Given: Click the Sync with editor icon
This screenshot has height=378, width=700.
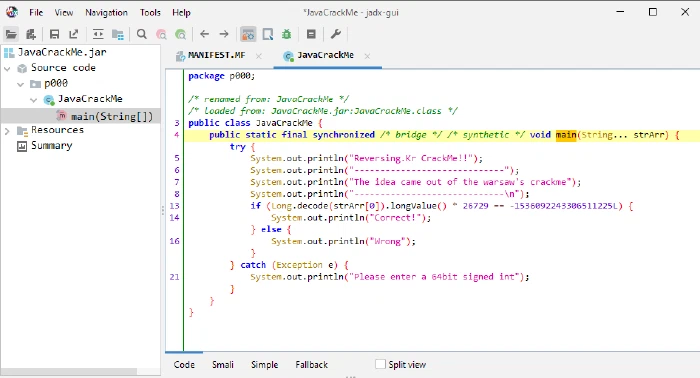Looking at the screenshot, I should (98, 34).
